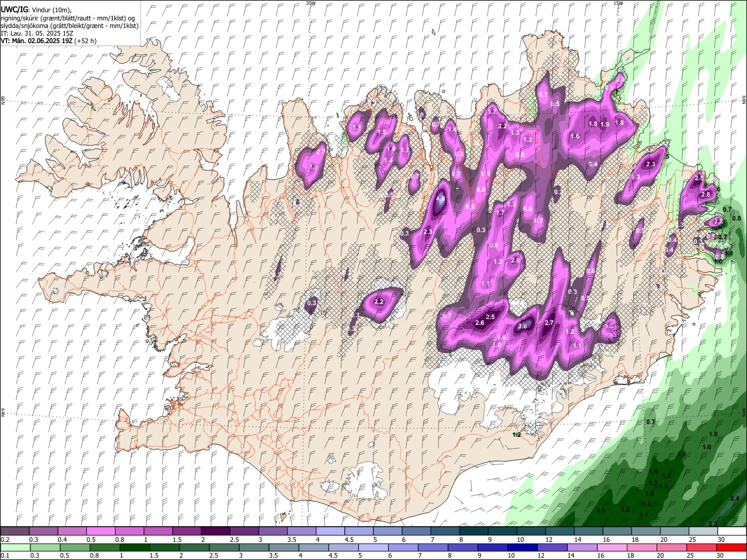Screen dimensions: 747x560
Task: Click the 2.5 value beside 2.6
Action: click(x=491, y=317)
